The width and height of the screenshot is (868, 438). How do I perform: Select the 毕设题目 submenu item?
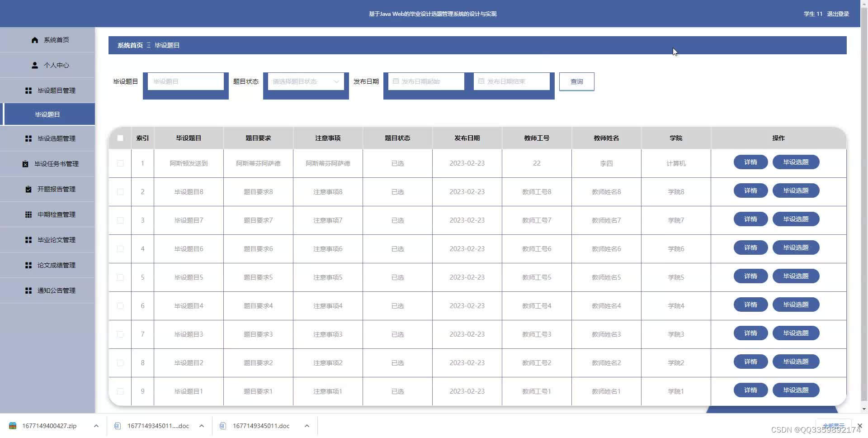[47, 114]
